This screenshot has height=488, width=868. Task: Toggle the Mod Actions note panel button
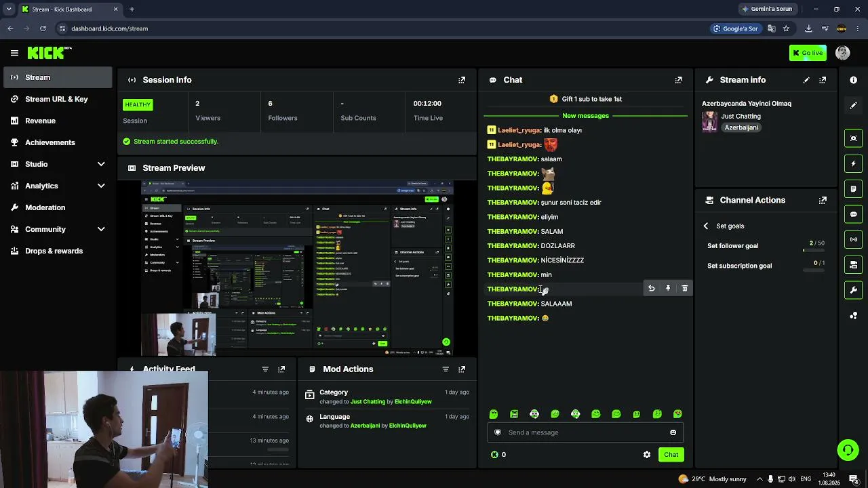pos(853,188)
